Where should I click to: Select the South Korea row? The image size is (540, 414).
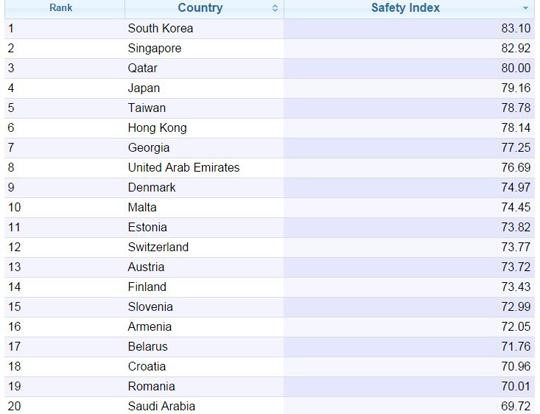(x=269, y=28)
